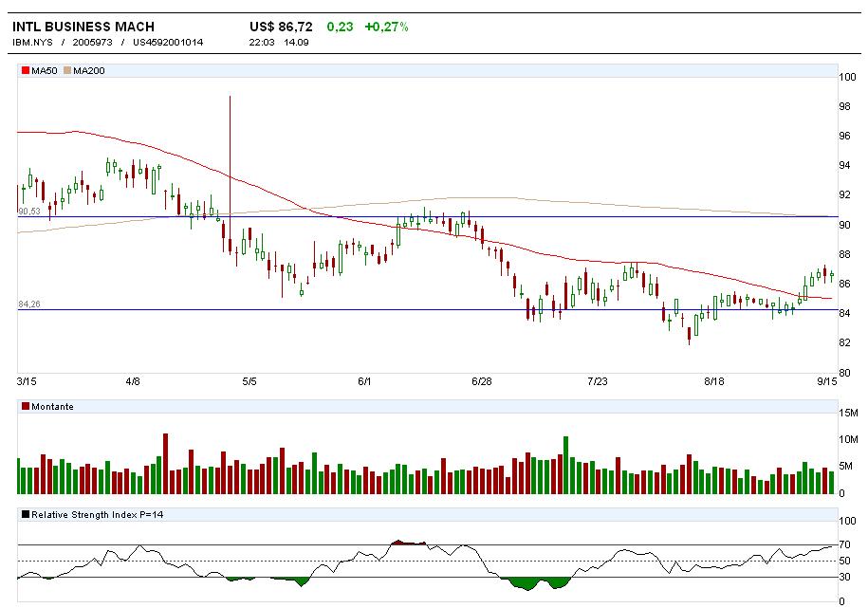The width and height of the screenshot is (868, 608).
Task: Click the 10M volume axis label
Action: click(849, 439)
